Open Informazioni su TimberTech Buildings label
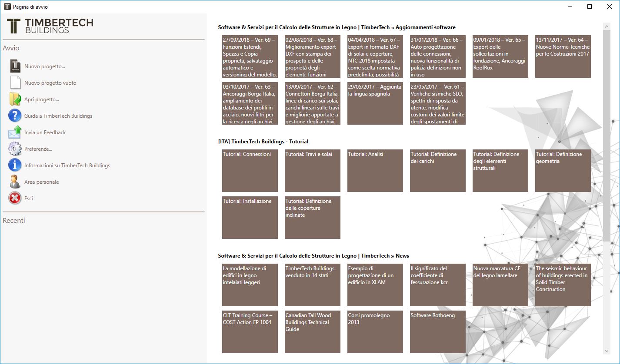Screen dimensions: 620x364 (x=67, y=165)
